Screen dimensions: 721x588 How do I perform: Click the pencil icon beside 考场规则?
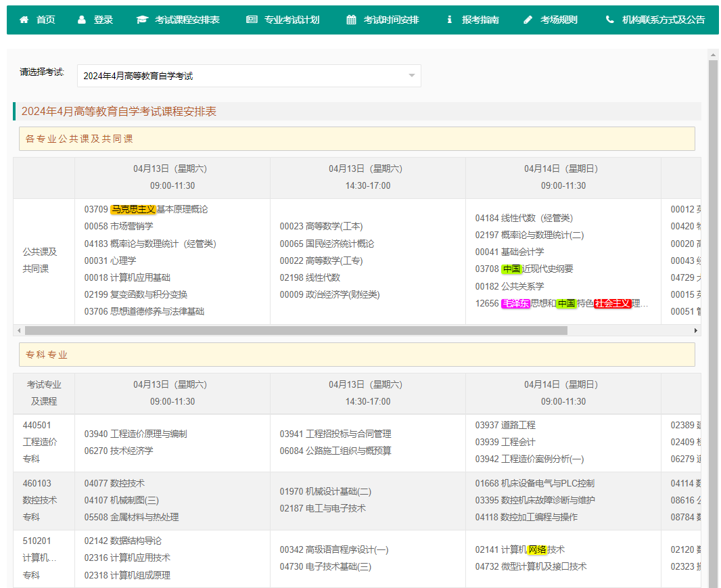(528, 20)
